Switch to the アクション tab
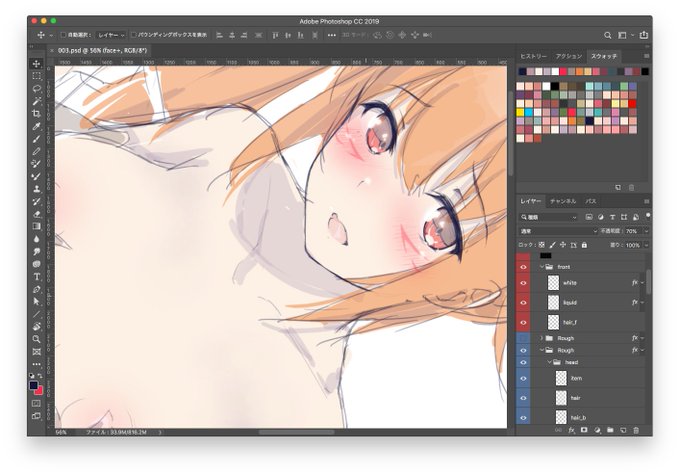 [x=569, y=56]
